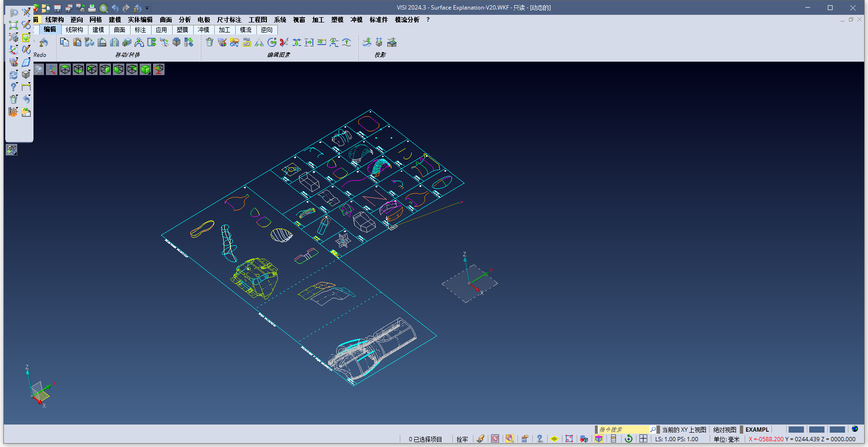The width and height of the screenshot is (868, 447).
Task: Click the 绝对视图 status bar button
Action: [x=725, y=429]
